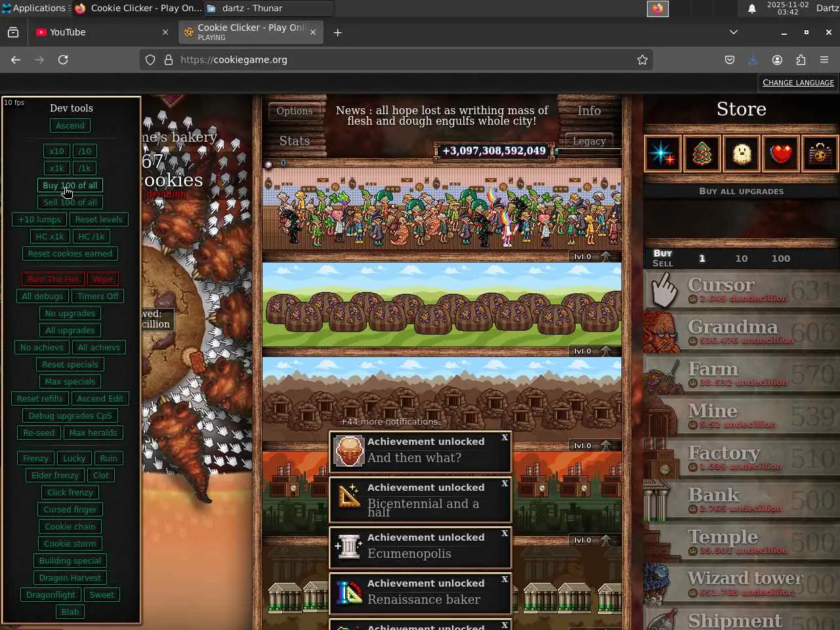
Task: Open the Change Language selector
Action: [x=798, y=83]
